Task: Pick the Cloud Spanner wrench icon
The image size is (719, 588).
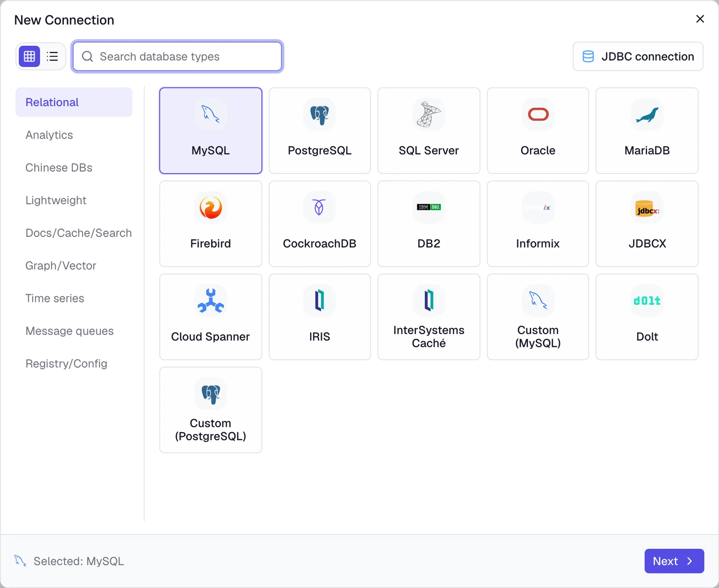Action: tap(210, 301)
